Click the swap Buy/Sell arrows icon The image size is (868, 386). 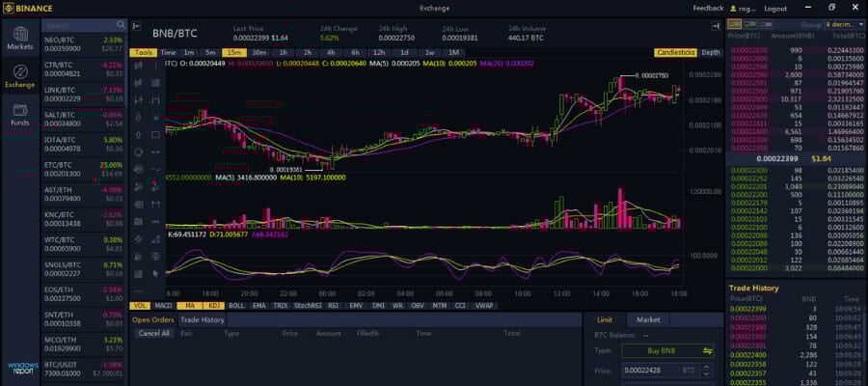pyautogui.click(x=708, y=350)
